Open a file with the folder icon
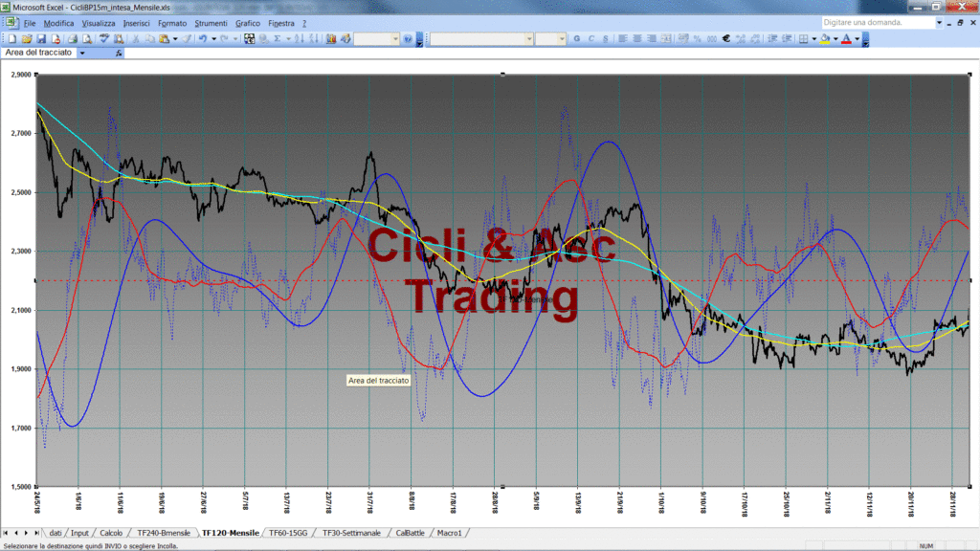The height and width of the screenshot is (551, 980). click(x=27, y=38)
